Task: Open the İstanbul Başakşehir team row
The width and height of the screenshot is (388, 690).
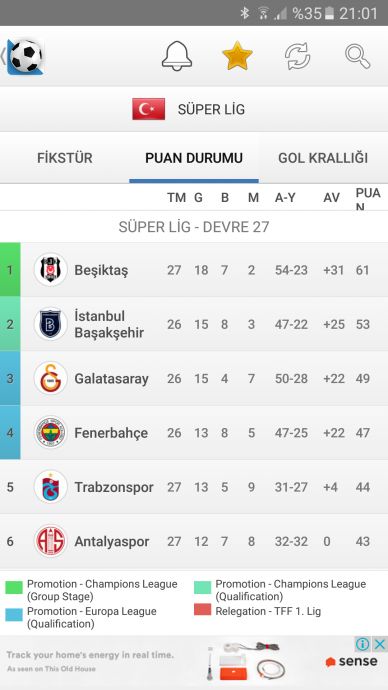Action: (x=194, y=324)
